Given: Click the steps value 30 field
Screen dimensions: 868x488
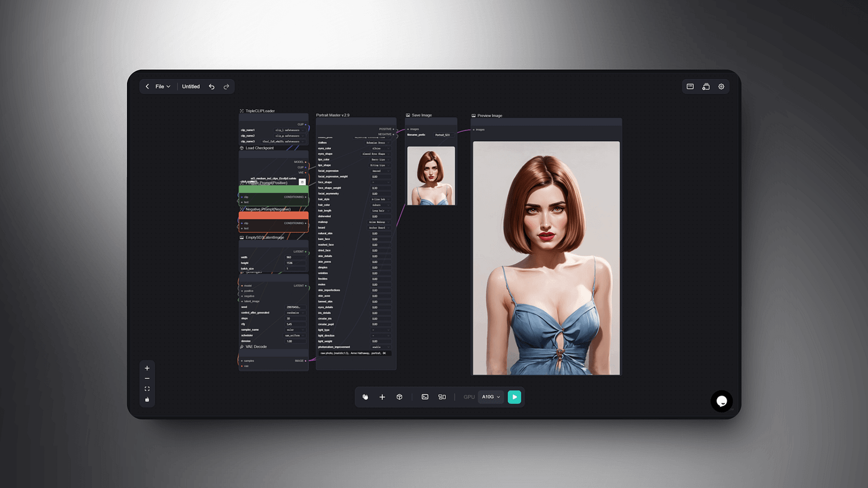Looking at the screenshot, I should 296,318.
